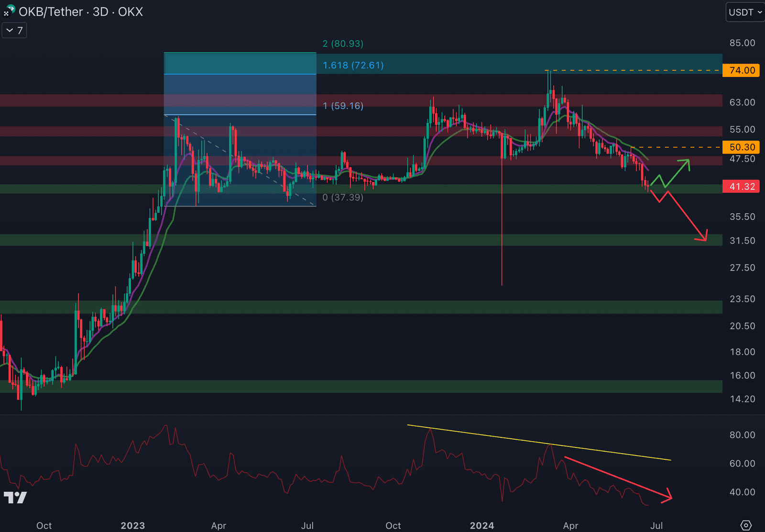This screenshot has height=532, width=765.
Task: Click the 47.50 price scale value
Action: [742, 159]
